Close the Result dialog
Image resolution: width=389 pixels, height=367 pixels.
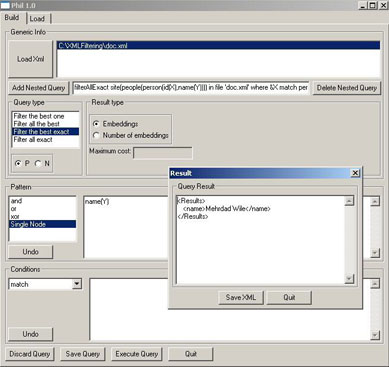point(355,173)
